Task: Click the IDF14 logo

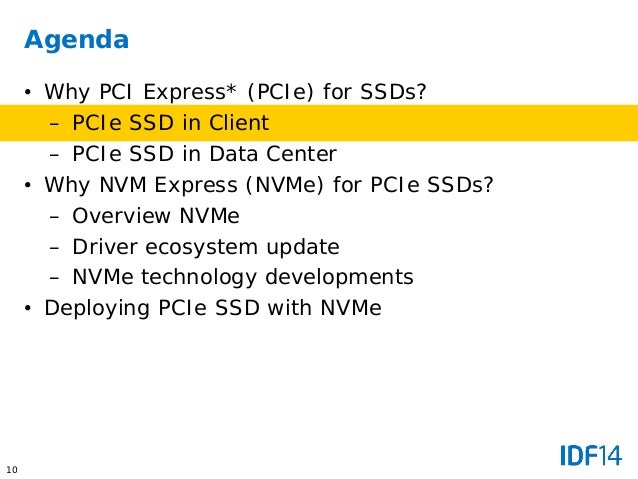Action: point(591,455)
